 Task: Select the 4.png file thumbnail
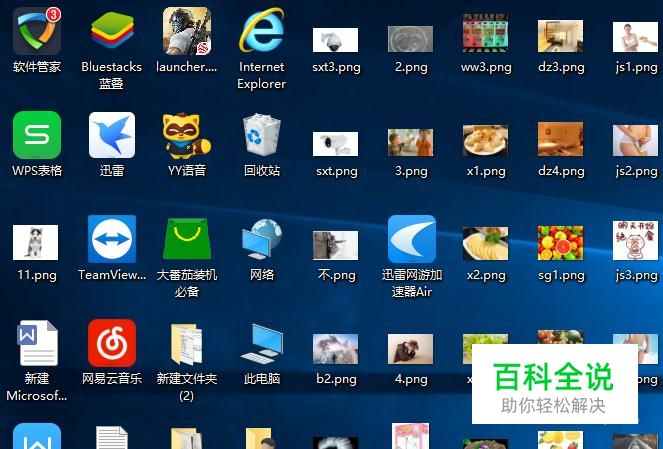point(411,349)
